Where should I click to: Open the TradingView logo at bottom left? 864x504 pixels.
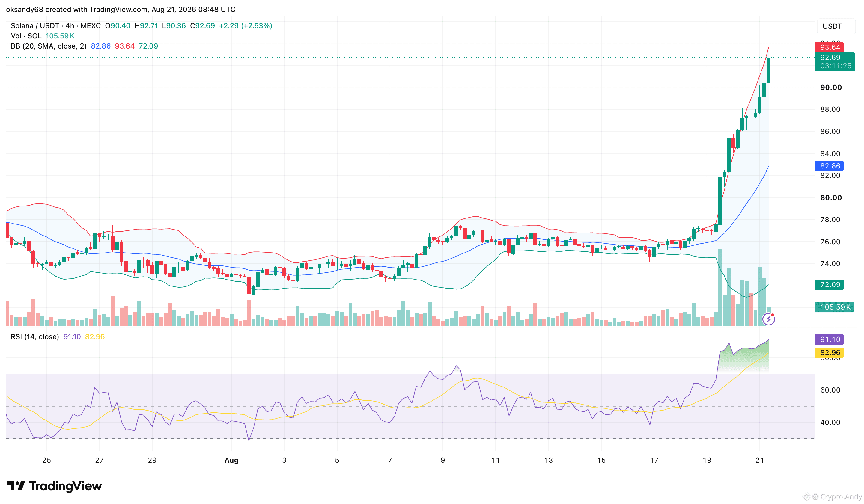tap(55, 486)
